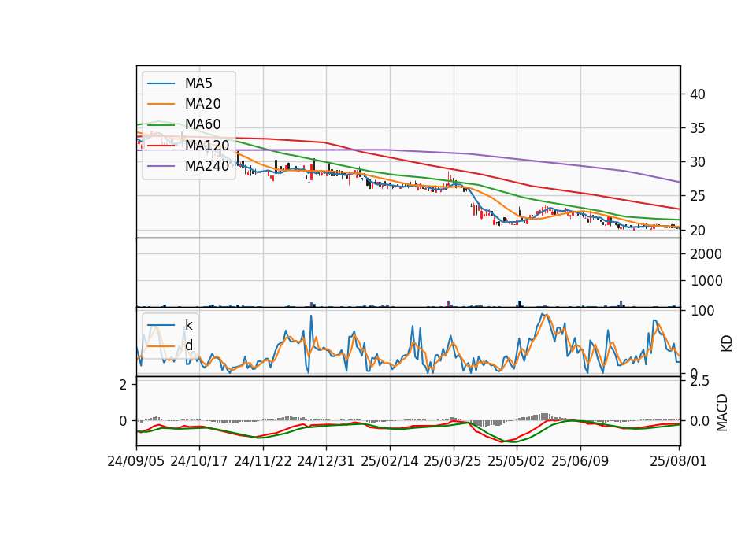Click the 24/10/17 date axis label
Viewport: 756px width, 543px height.
click(199, 461)
